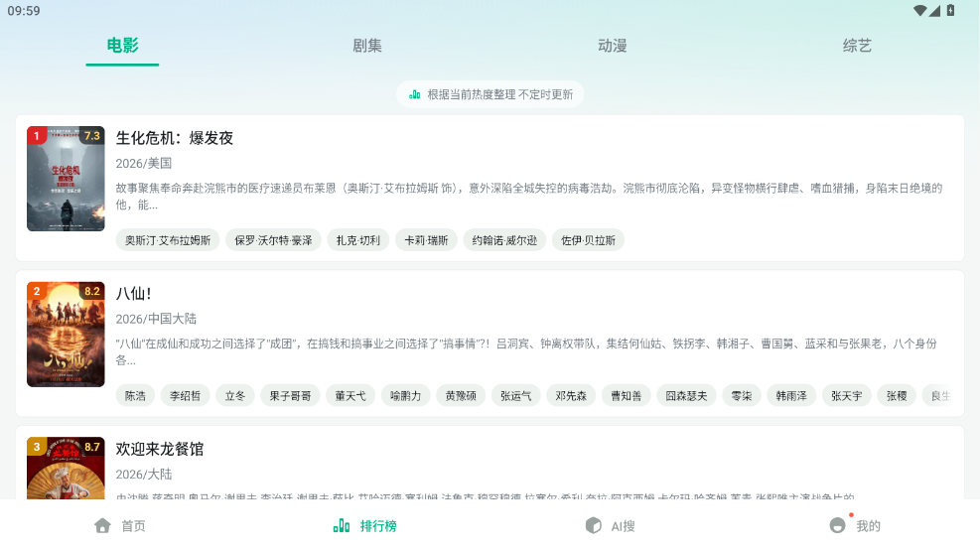Open the 八仙! poster thumbnail
Screen dimensions: 980x551
coord(66,335)
